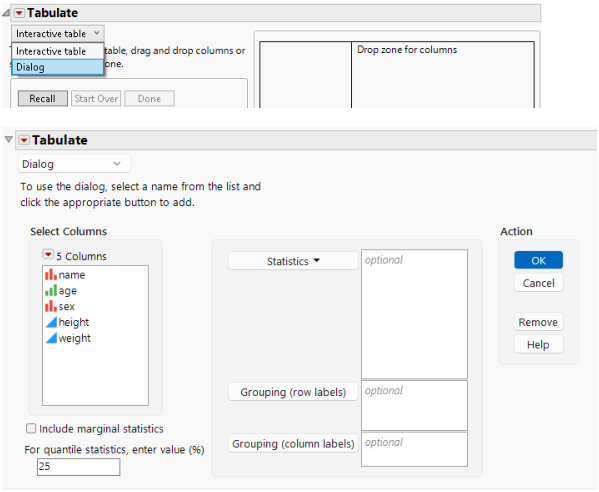
Task: Click the column labels optional list box
Action: 414,449
